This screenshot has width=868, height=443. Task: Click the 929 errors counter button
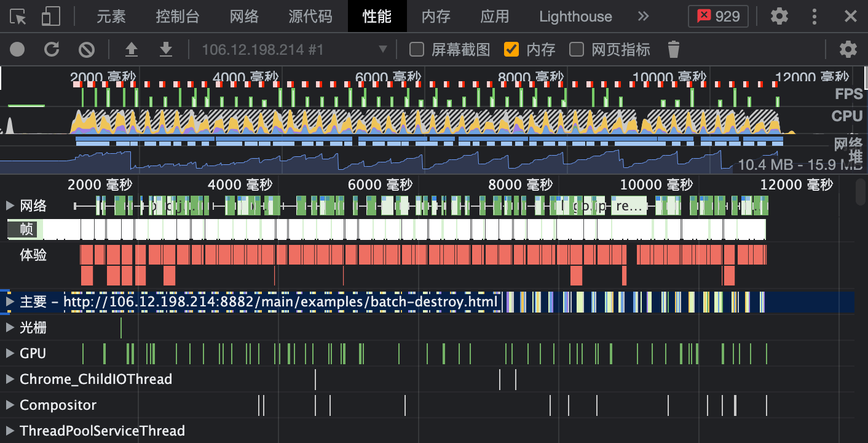click(718, 17)
